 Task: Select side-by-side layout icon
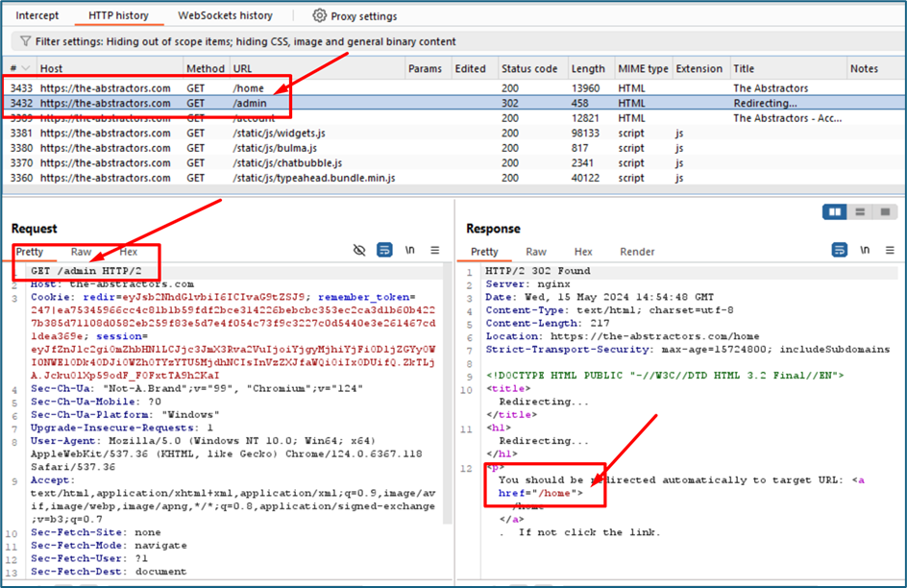[835, 212]
